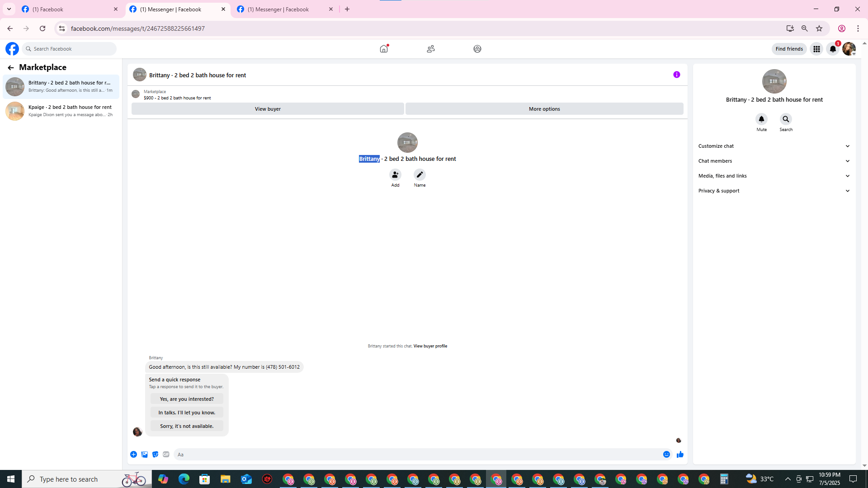This screenshot has height=488, width=868.
Task: Send a thumbs-up like
Action: coord(680,455)
